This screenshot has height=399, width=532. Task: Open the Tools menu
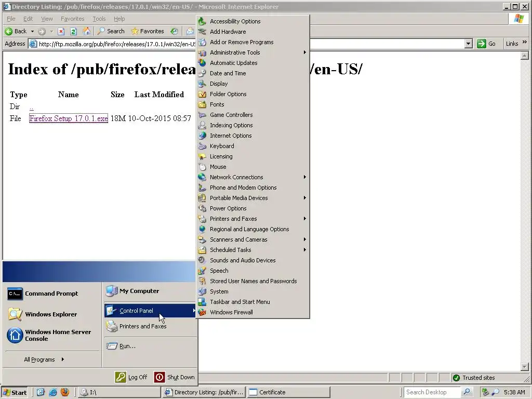coord(99,19)
